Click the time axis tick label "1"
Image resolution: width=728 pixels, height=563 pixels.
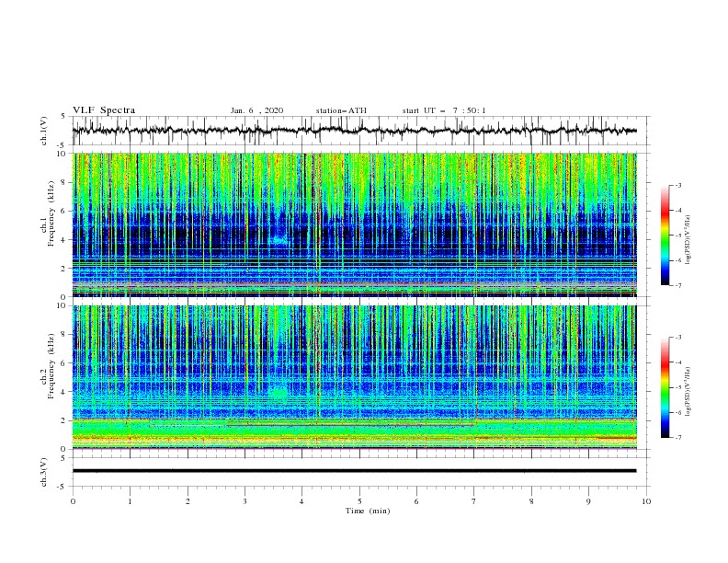click(130, 501)
